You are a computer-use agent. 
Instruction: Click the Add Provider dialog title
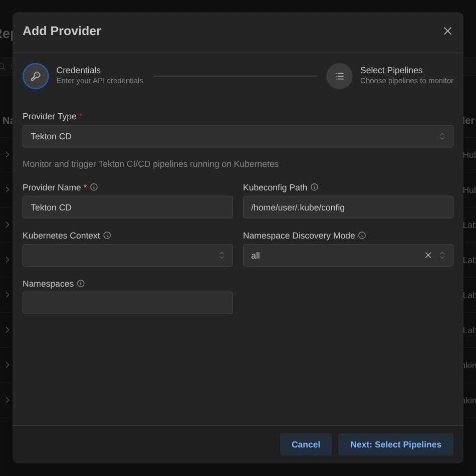tap(62, 31)
